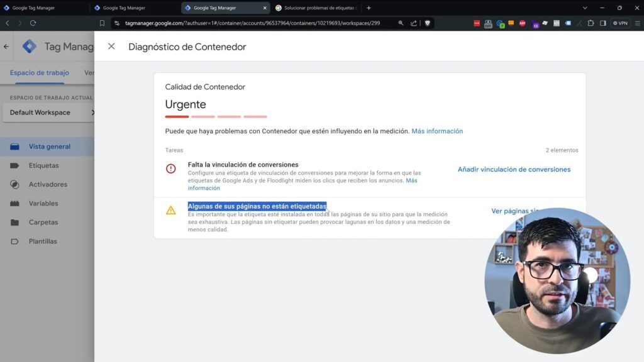Open a new browser tab
This screenshot has height=362, width=644.
click(x=369, y=8)
